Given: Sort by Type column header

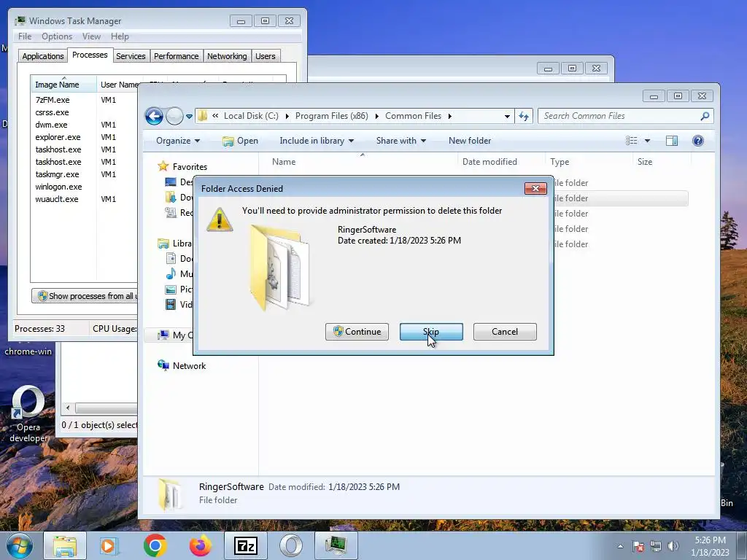Looking at the screenshot, I should (x=589, y=162).
